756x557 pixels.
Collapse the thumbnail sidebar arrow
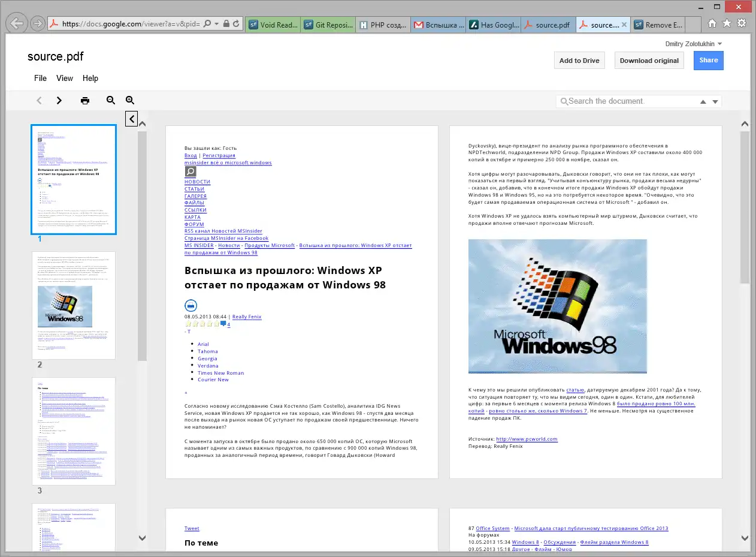(x=131, y=119)
